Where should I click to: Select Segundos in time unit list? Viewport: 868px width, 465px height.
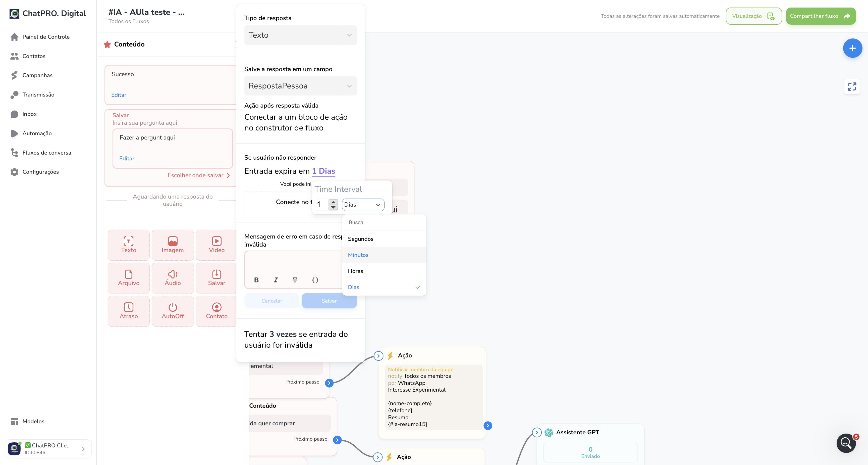384,239
